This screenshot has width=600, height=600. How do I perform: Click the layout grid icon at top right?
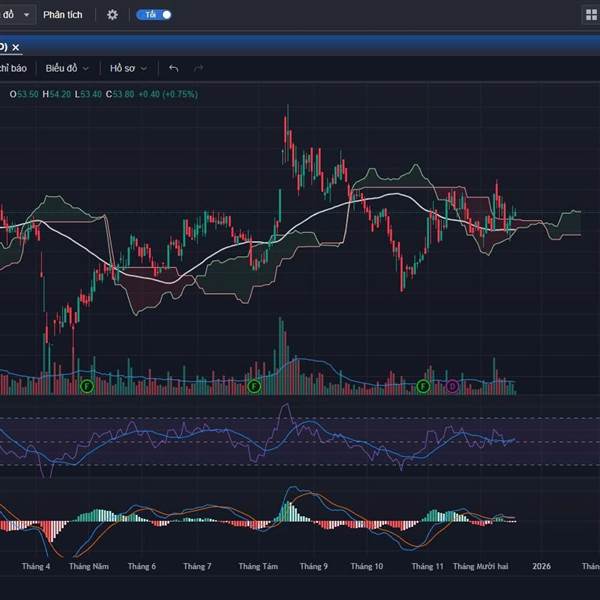coord(590,15)
